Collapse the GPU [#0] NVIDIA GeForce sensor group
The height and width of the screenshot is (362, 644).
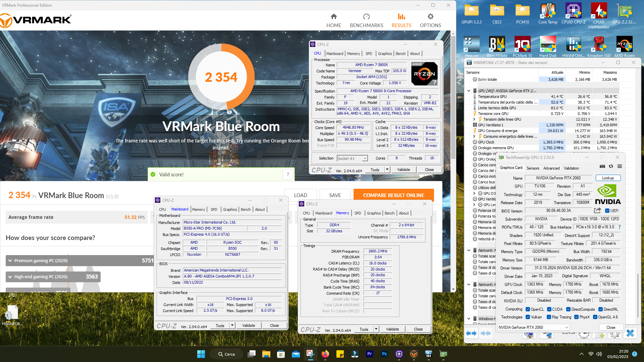click(469, 90)
